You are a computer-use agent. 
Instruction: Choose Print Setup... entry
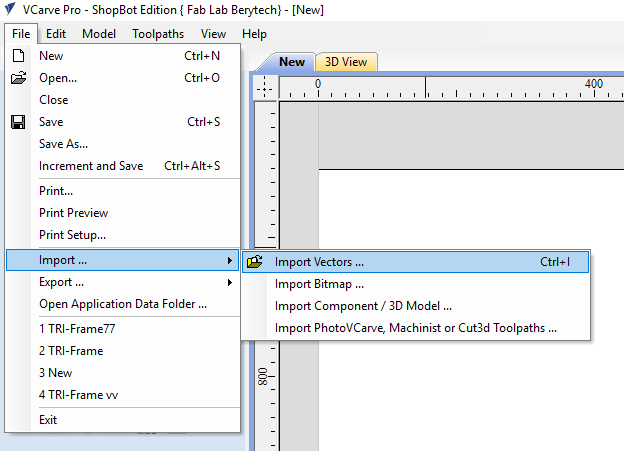click(x=123, y=235)
